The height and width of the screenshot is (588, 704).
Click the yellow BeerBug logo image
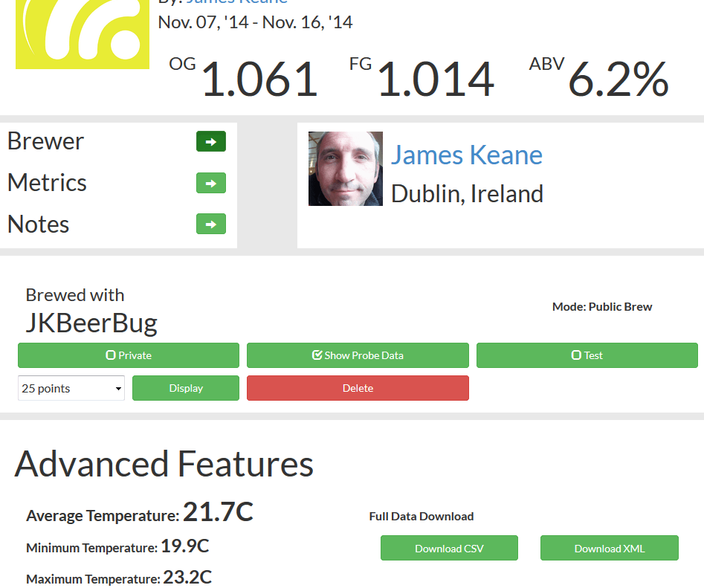pos(83,34)
